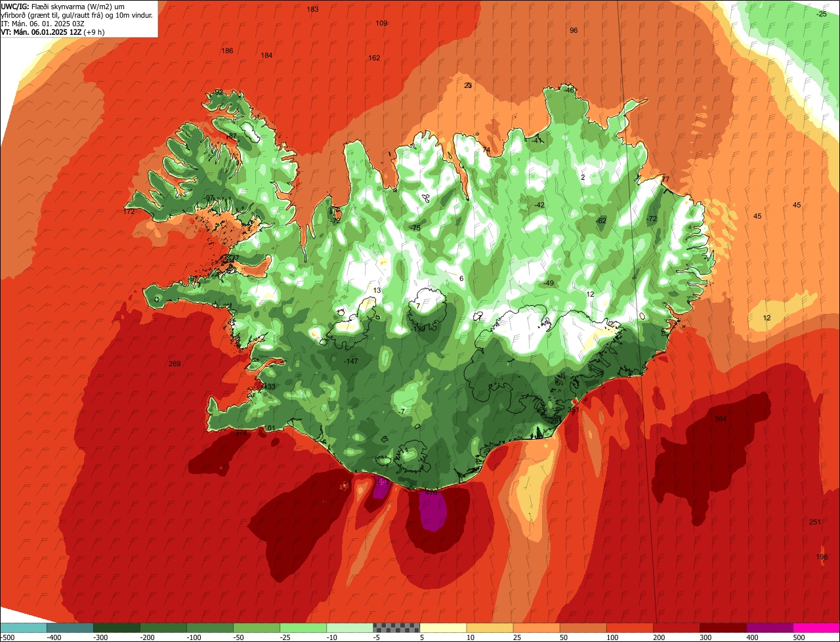Click the '-500' legend label

pyautogui.click(x=9, y=637)
